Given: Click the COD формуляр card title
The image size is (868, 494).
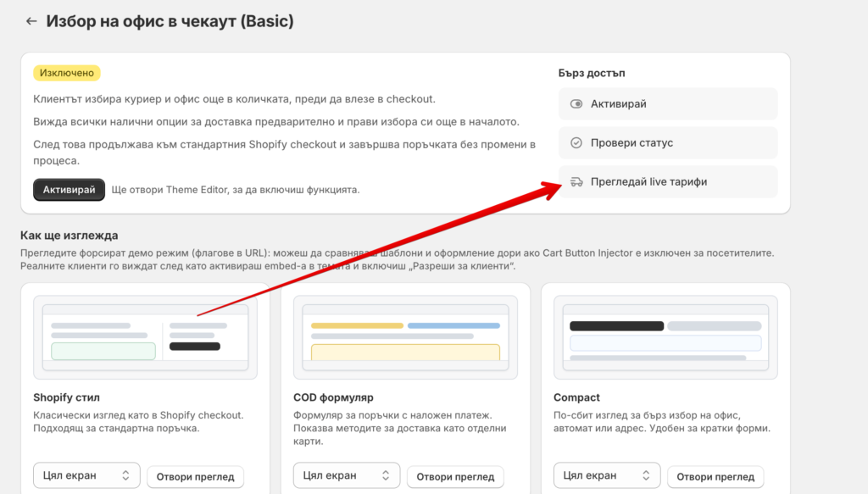Looking at the screenshot, I should pos(333,397).
